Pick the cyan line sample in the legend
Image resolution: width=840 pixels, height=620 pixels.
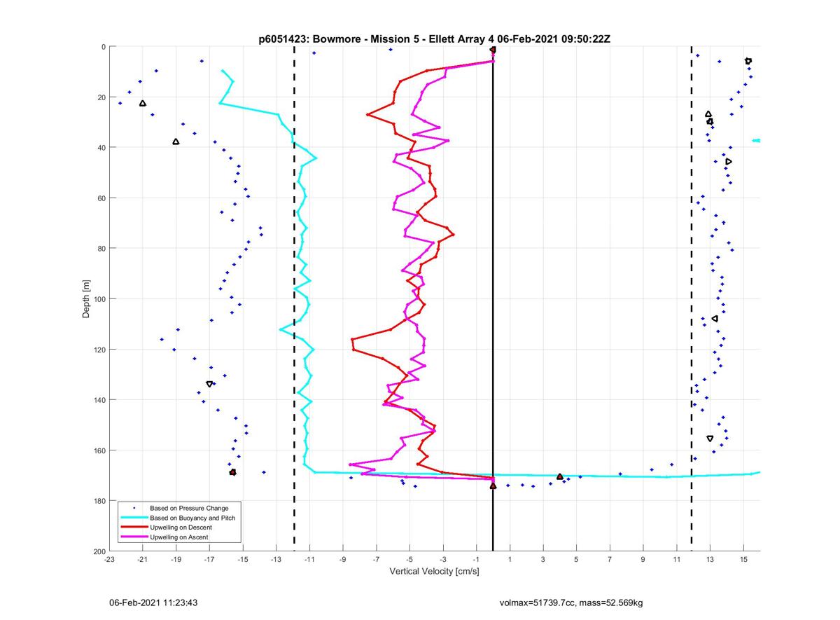134,518
